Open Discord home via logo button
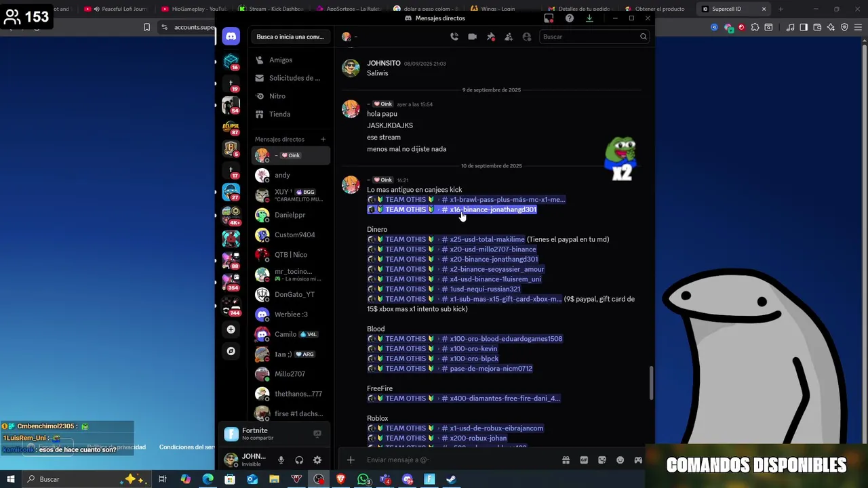This screenshot has height=488, width=868. pyautogui.click(x=231, y=37)
